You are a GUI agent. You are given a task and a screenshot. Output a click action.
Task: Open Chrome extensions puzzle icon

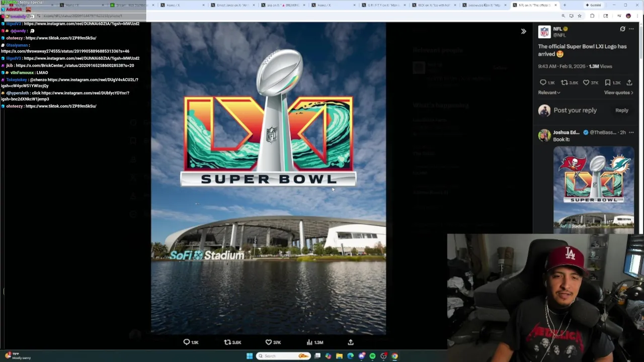(592, 16)
